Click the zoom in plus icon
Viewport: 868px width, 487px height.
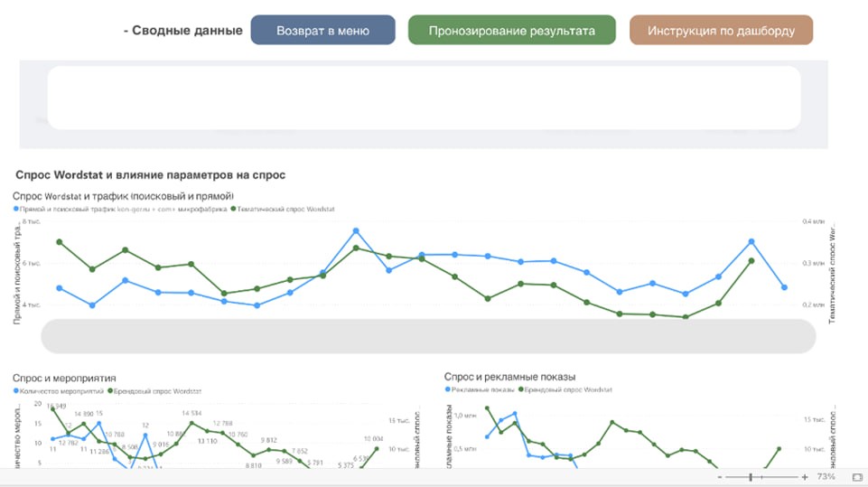click(805, 477)
